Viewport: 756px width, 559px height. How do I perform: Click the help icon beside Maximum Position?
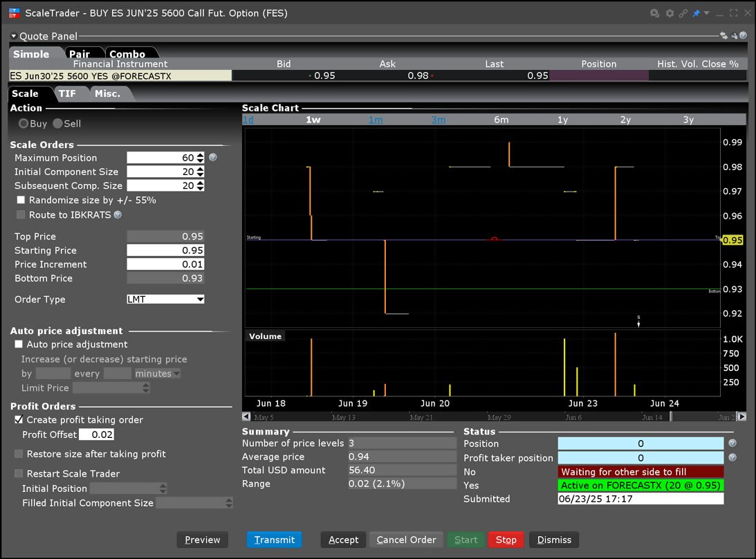[212, 157]
